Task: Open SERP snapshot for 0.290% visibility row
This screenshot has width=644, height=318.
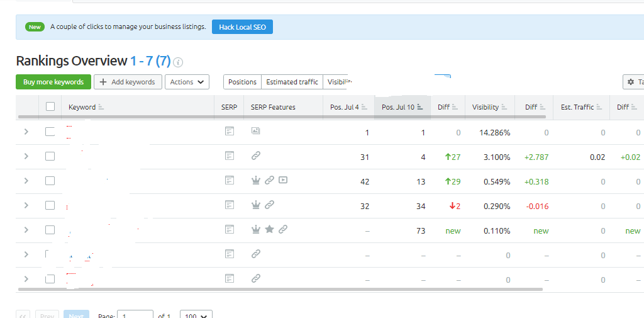Action: point(230,205)
